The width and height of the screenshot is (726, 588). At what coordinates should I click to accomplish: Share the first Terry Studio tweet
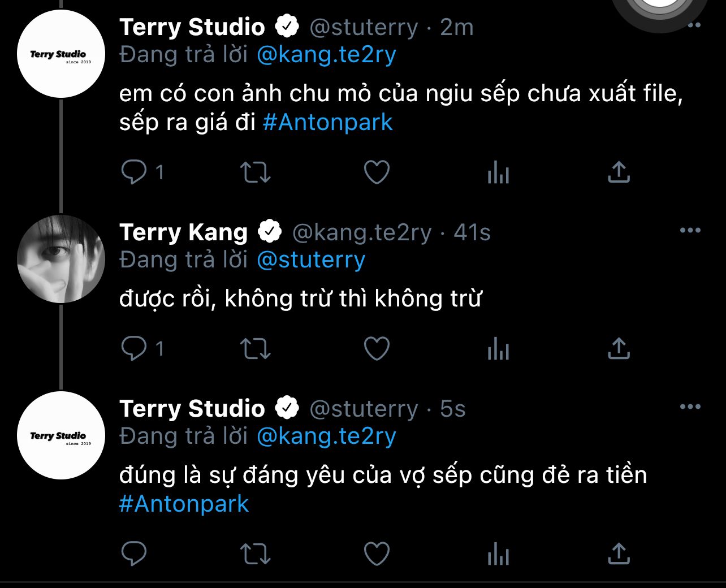(x=619, y=172)
